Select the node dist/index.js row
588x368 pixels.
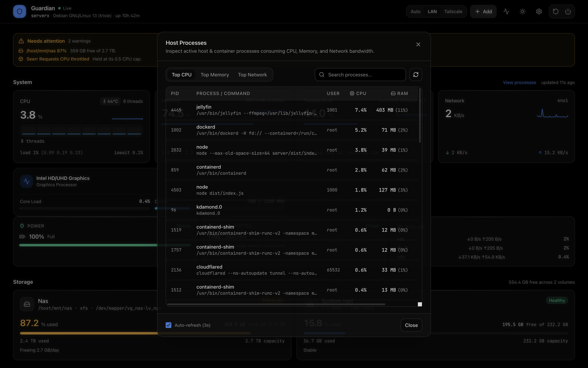click(x=292, y=190)
